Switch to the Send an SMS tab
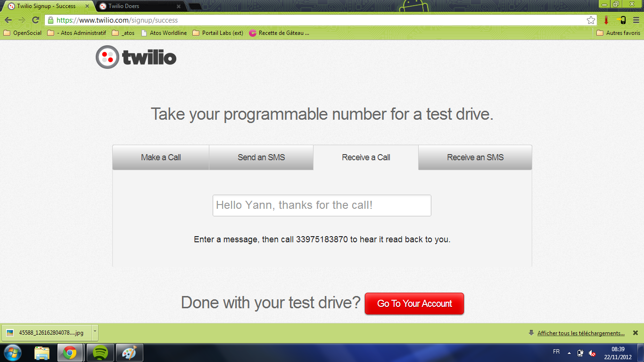 tap(261, 157)
